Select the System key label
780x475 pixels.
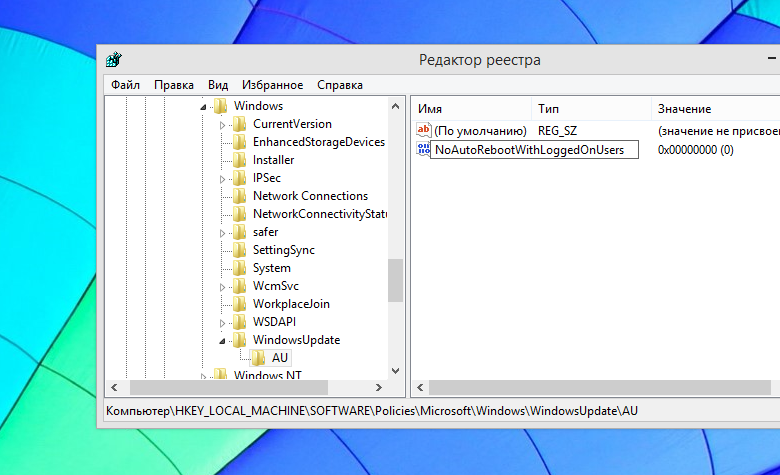point(272,268)
